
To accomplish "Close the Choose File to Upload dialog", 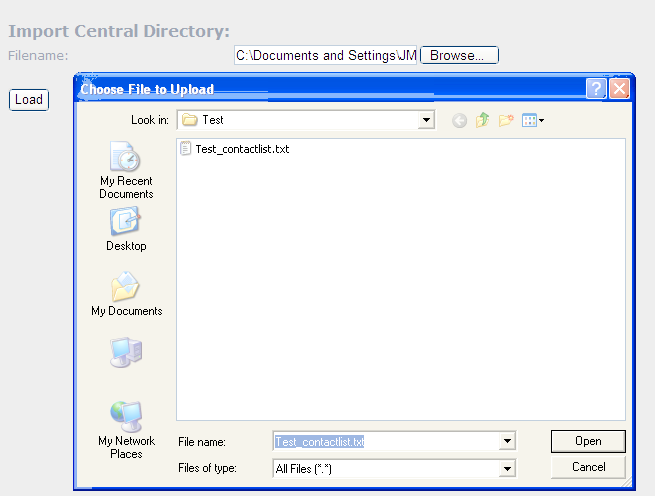I will [x=619, y=89].
